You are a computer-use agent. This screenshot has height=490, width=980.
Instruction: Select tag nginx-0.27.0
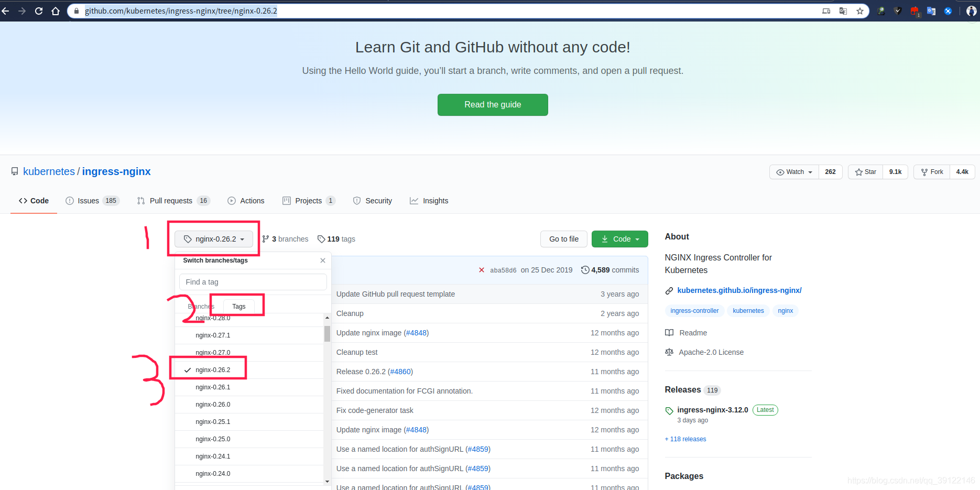tap(249, 353)
